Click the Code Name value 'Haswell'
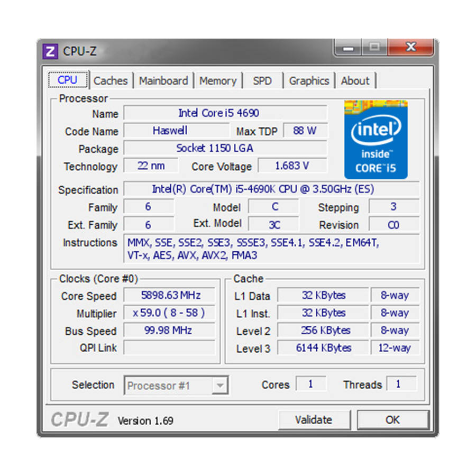This screenshot has height=476, width=476. tap(176, 131)
